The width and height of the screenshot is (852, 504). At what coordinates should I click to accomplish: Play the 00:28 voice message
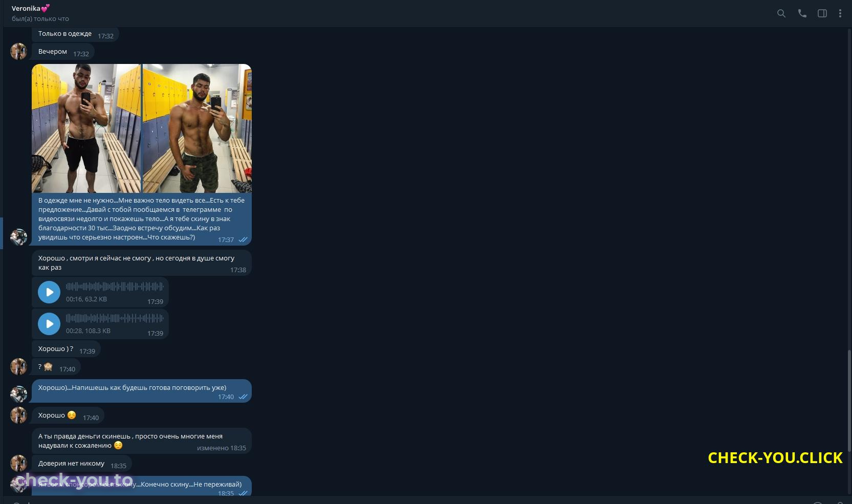[49, 324]
